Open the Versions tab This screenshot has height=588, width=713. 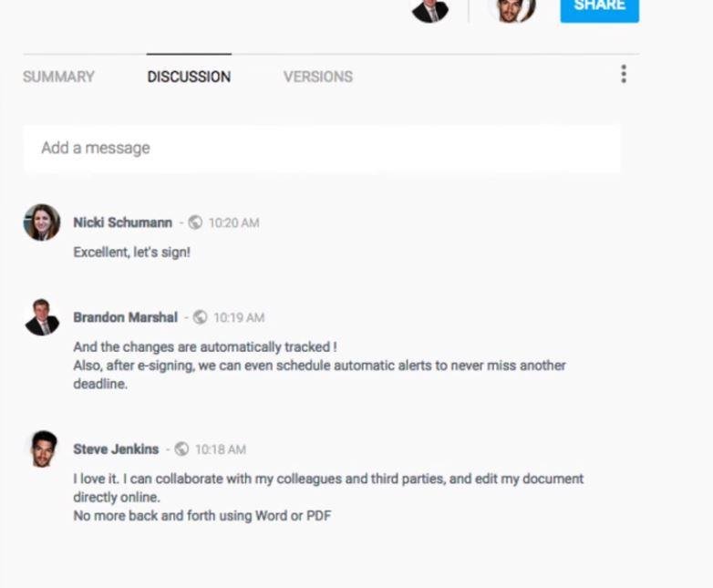tap(318, 77)
